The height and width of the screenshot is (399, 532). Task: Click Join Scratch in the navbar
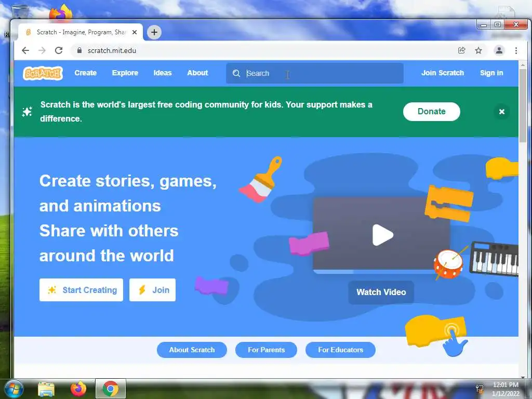(x=443, y=73)
